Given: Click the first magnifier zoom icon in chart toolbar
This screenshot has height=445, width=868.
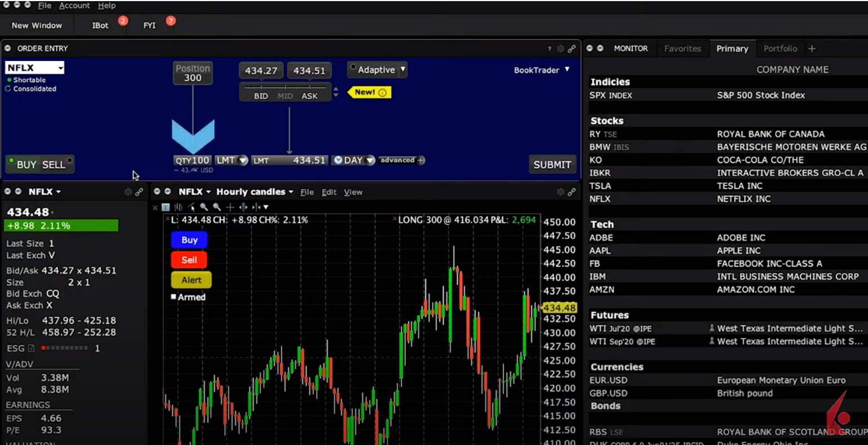Looking at the screenshot, I should click(x=204, y=207).
